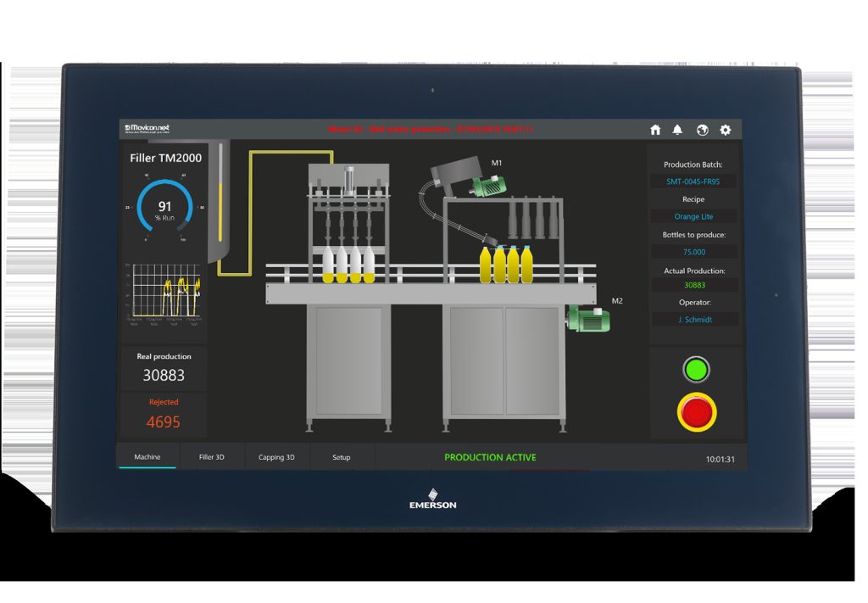The image size is (868, 603).
Task: Select the J. Schmidt operator field
Action: tap(693, 320)
